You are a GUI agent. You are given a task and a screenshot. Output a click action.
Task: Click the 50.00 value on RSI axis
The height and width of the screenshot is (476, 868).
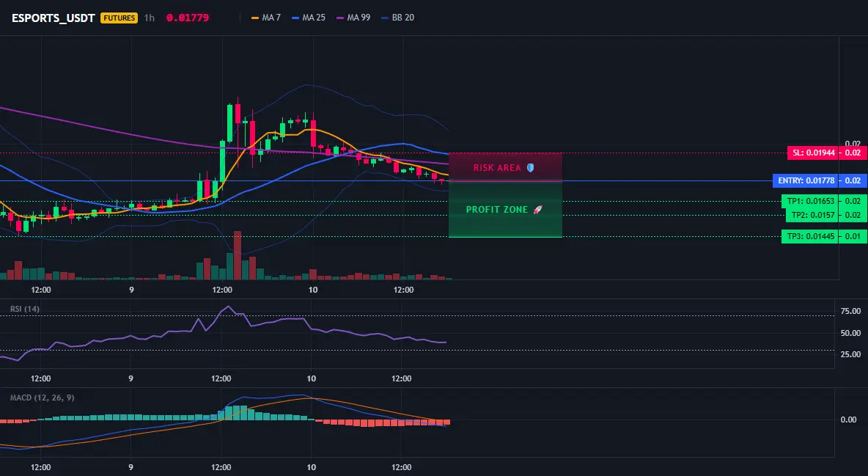[x=850, y=333]
